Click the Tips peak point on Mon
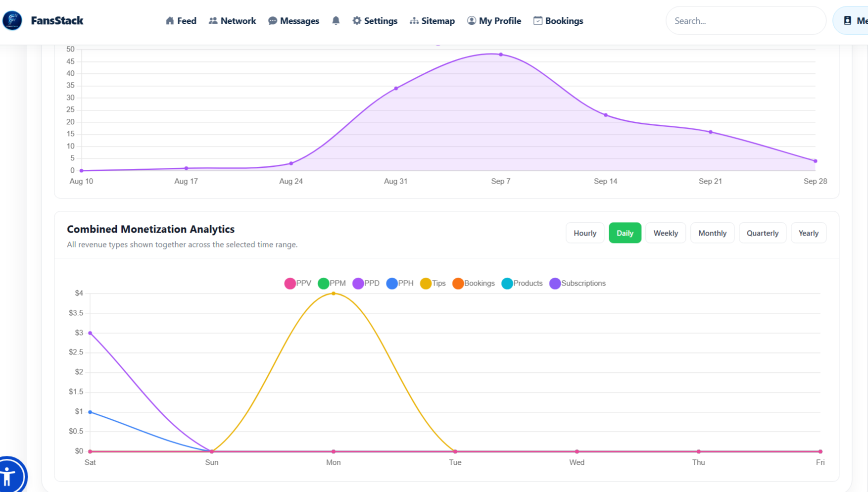 [x=334, y=294]
